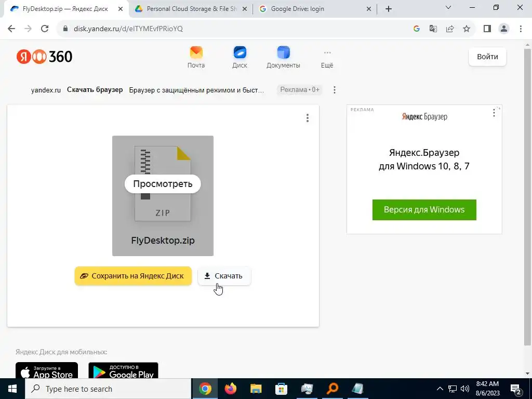Viewport: 532px width, 399px height.
Task: View site information via the lock icon
Action: pyautogui.click(x=65, y=29)
